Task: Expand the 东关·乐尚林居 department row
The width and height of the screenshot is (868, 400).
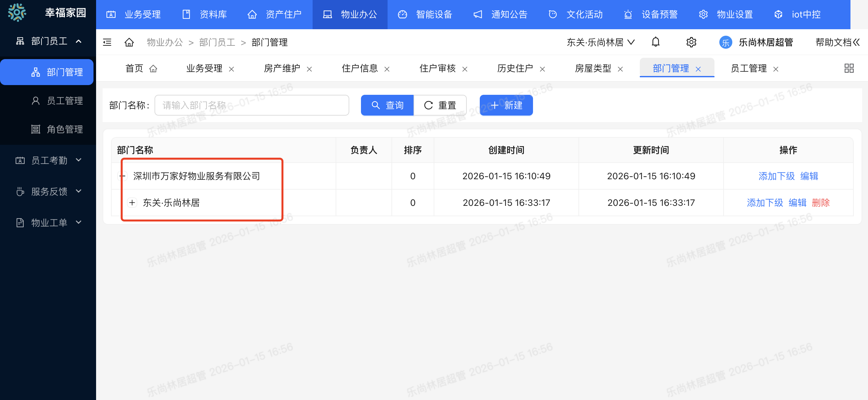Action: (132, 203)
